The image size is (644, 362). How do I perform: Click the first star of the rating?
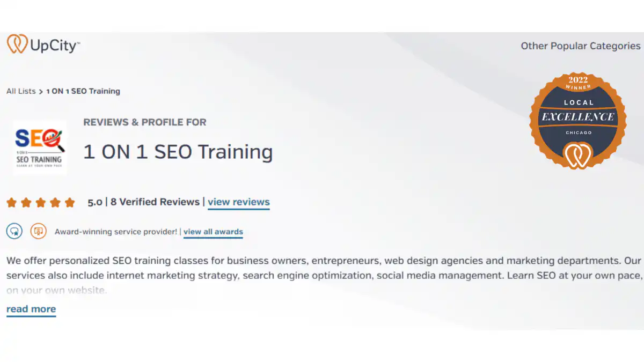11,202
